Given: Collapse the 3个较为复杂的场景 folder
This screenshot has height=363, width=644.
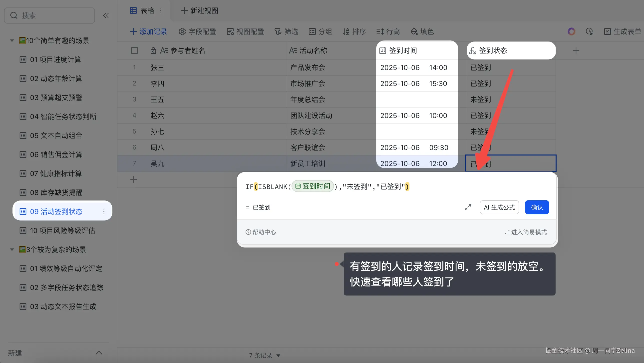Looking at the screenshot, I should pyautogui.click(x=12, y=249).
